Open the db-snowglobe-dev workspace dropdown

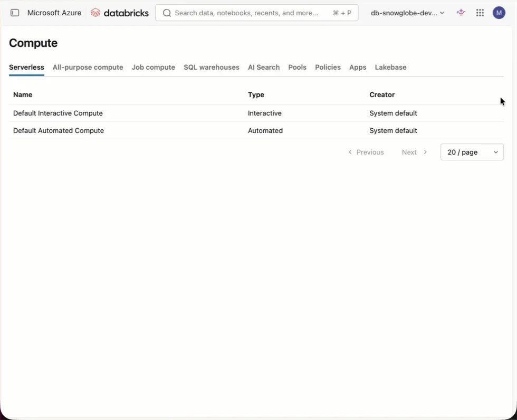coord(407,13)
